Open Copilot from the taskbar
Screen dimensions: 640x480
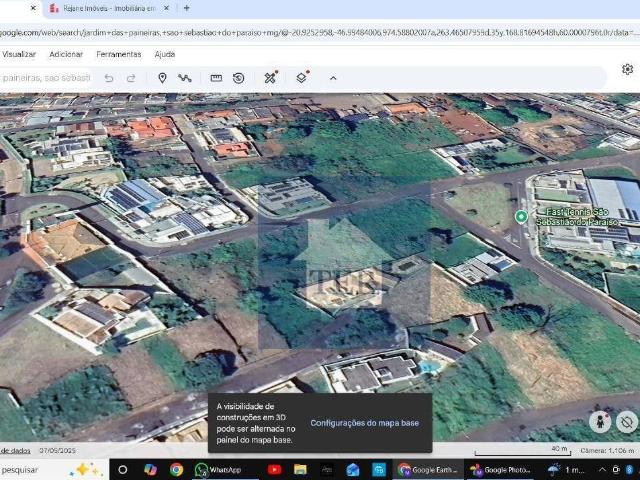[150, 470]
